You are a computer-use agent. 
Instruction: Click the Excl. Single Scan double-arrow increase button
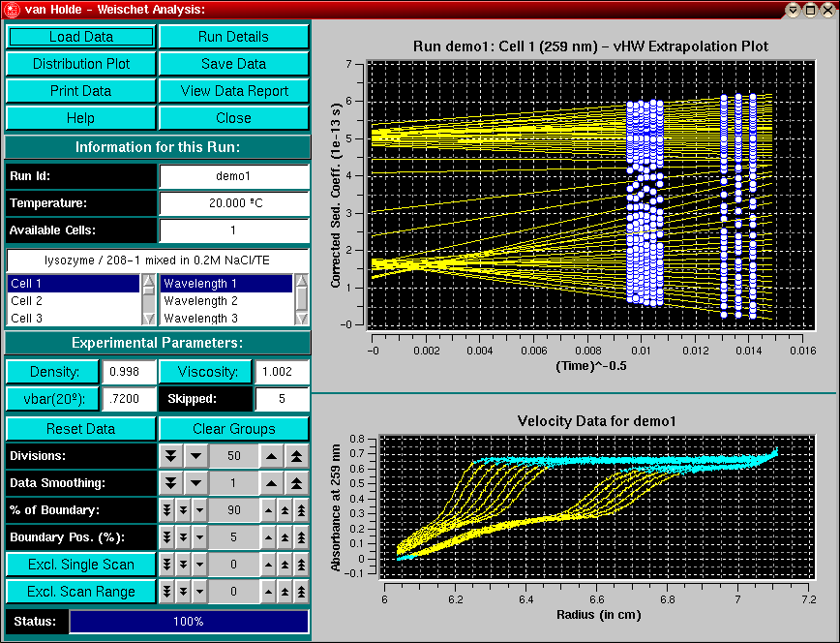(285, 565)
